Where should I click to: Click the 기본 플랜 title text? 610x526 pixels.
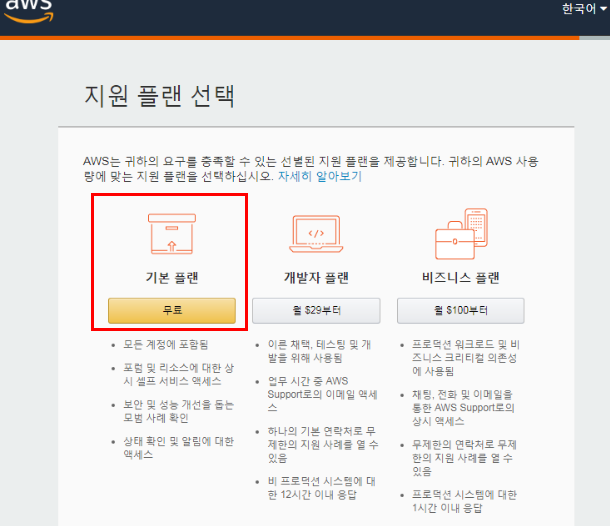pyautogui.click(x=172, y=278)
